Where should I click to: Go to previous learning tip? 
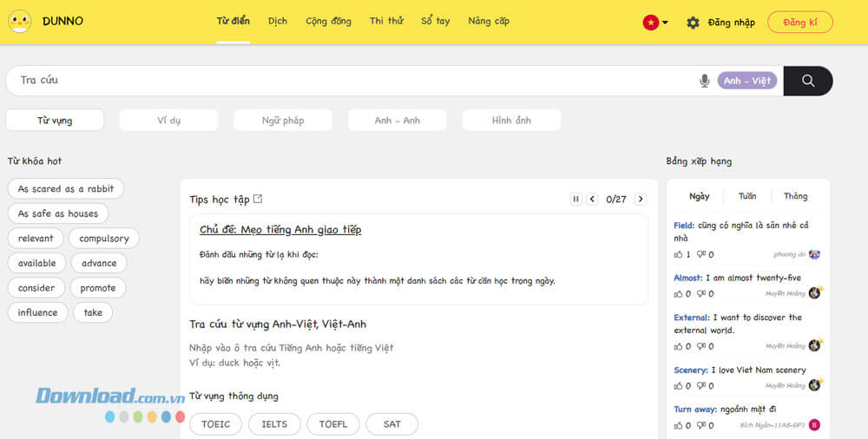click(x=592, y=199)
